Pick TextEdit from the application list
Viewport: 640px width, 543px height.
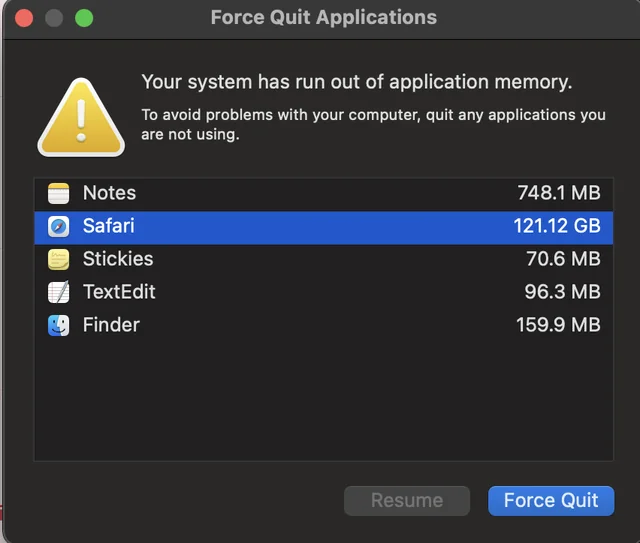(119, 292)
